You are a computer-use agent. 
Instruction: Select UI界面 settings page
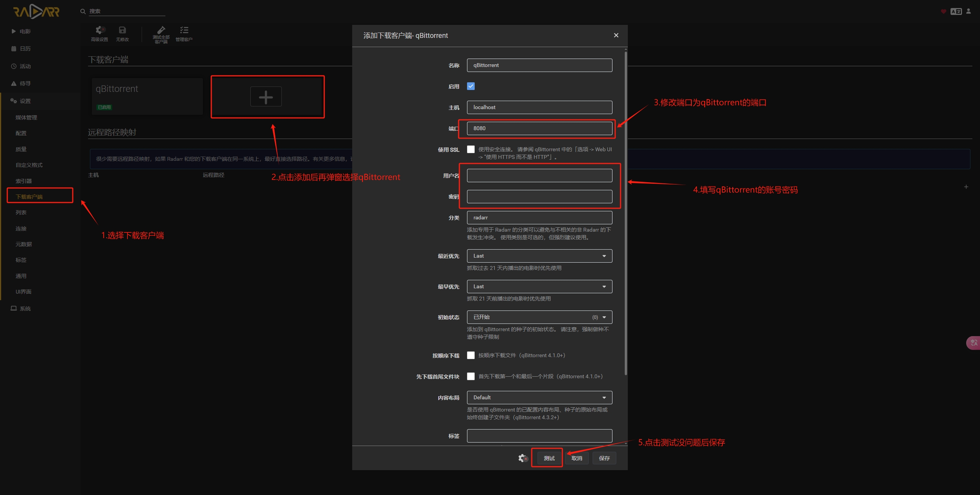[x=23, y=292]
